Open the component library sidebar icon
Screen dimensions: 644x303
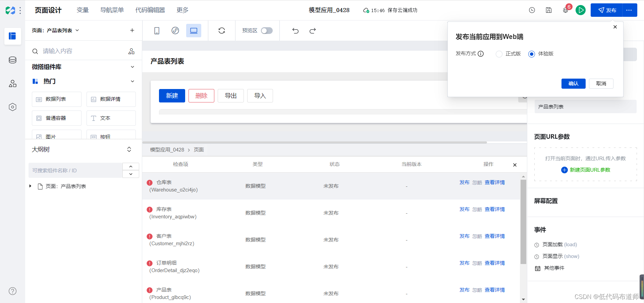point(12,84)
